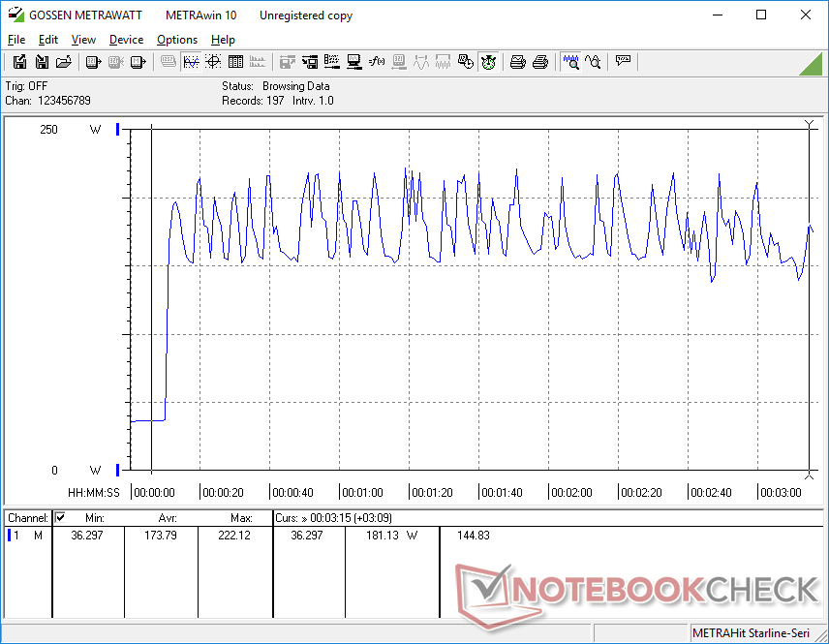Click the greyed bar chart view icon
The width and height of the screenshot is (829, 644).
[x=258, y=62]
